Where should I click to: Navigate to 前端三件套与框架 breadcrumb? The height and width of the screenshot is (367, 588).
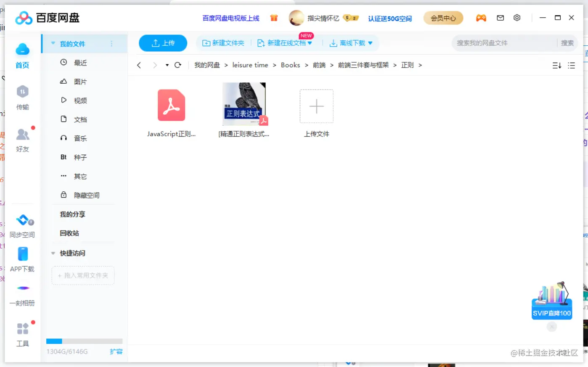tap(363, 65)
